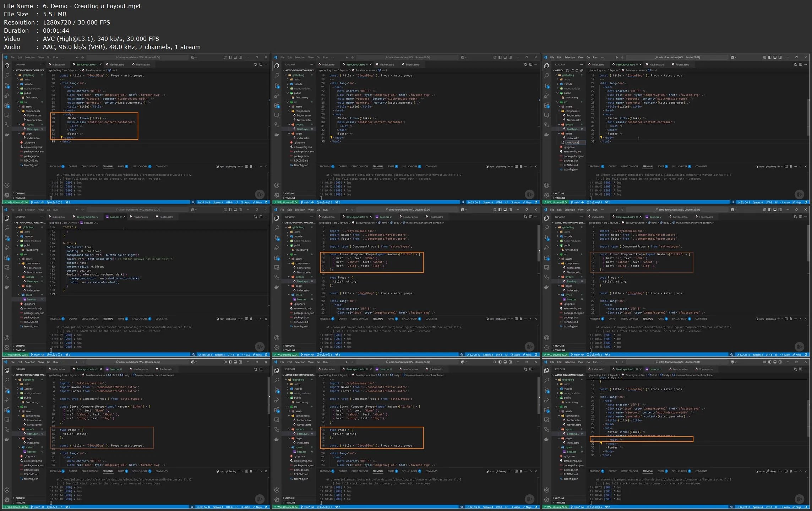Close the active base.css tab with its X
812x511 pixels.
click(124, 217)
